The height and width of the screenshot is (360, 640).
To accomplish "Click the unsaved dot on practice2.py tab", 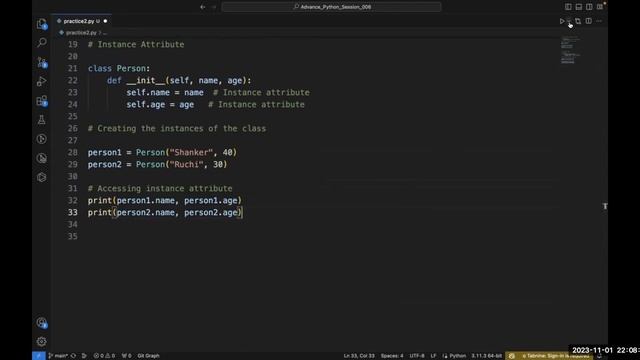I will [x=105, y=21].
